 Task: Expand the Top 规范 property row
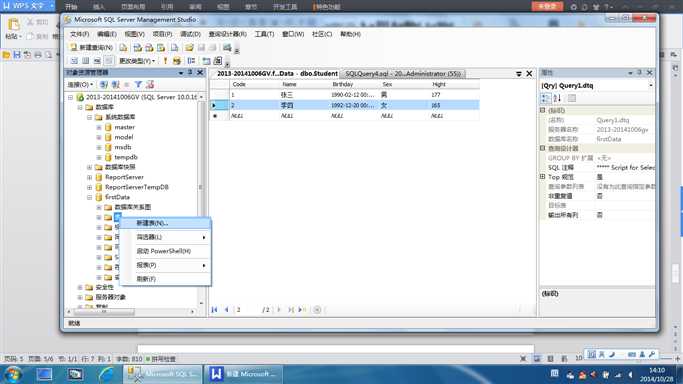point(542,177)
